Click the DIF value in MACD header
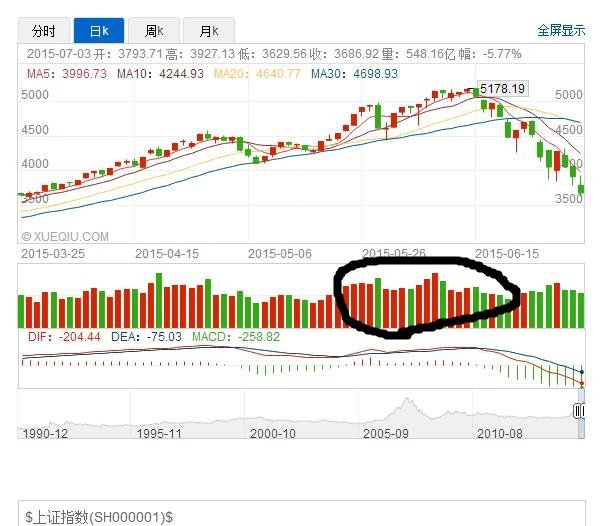Screen dimensions: 601x526 point(50,338)
